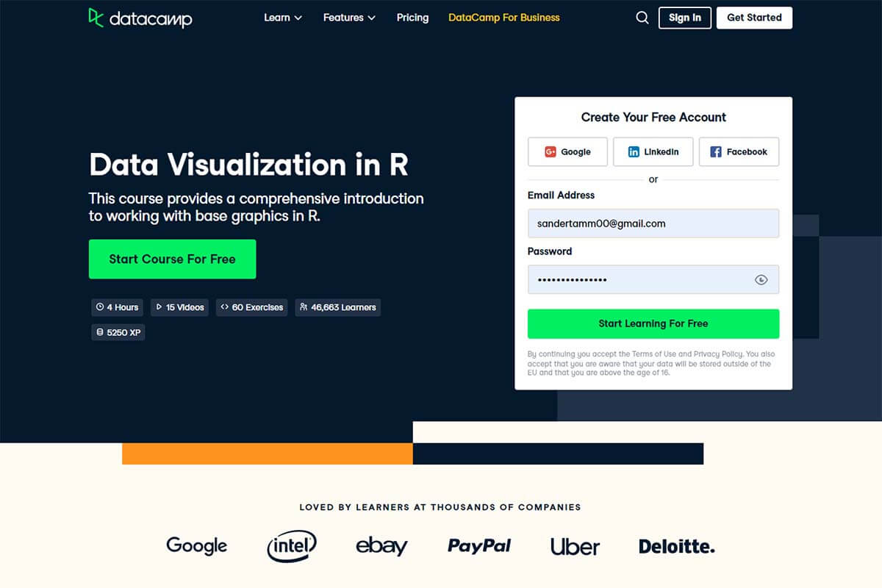Open the Pricing page
Viewport: 882px width, 588px height.
(412, 18)
